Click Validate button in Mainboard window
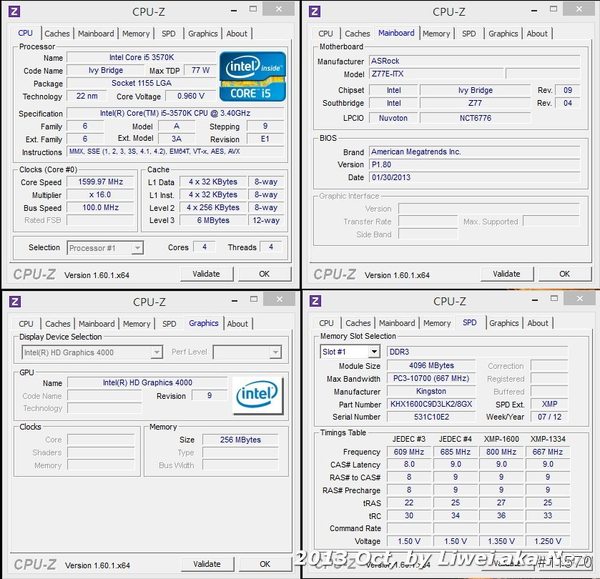 click(x=507, y=274)
